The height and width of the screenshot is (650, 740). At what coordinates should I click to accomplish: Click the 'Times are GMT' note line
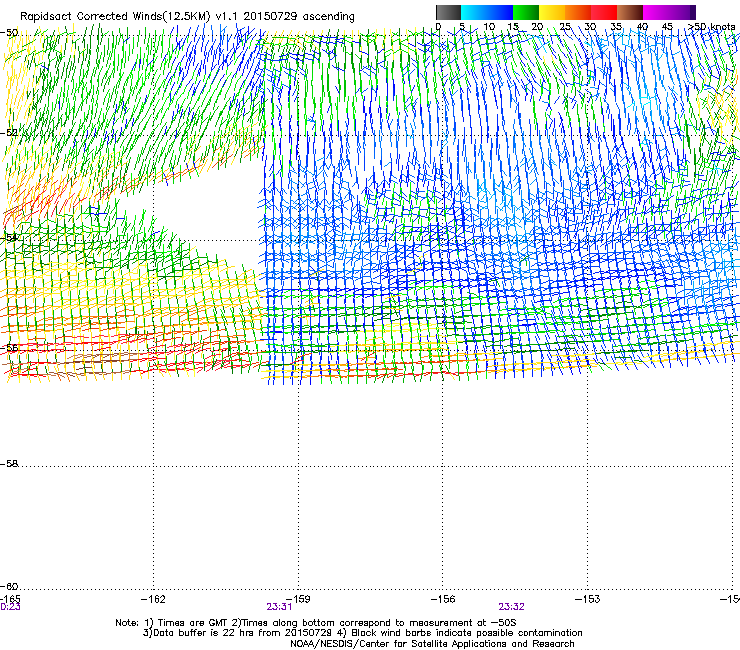click(x=316, y=623)
